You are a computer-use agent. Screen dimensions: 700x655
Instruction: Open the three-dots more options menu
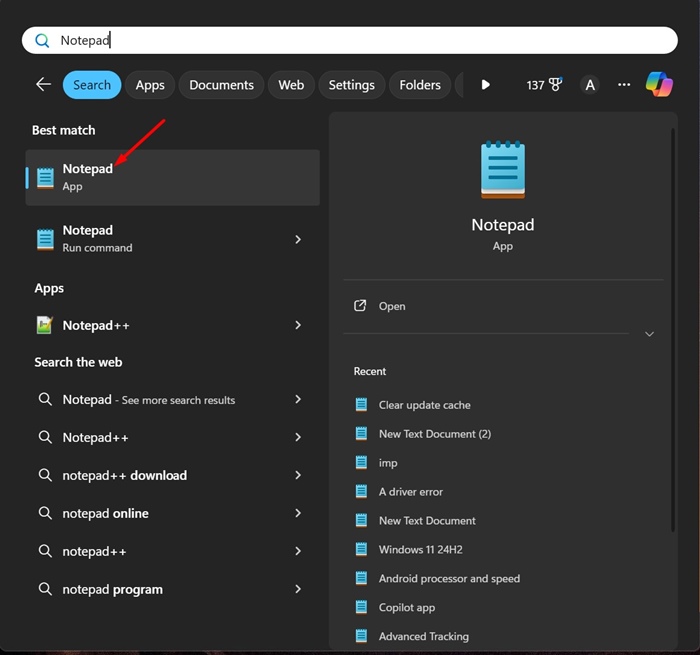[624, 85]
